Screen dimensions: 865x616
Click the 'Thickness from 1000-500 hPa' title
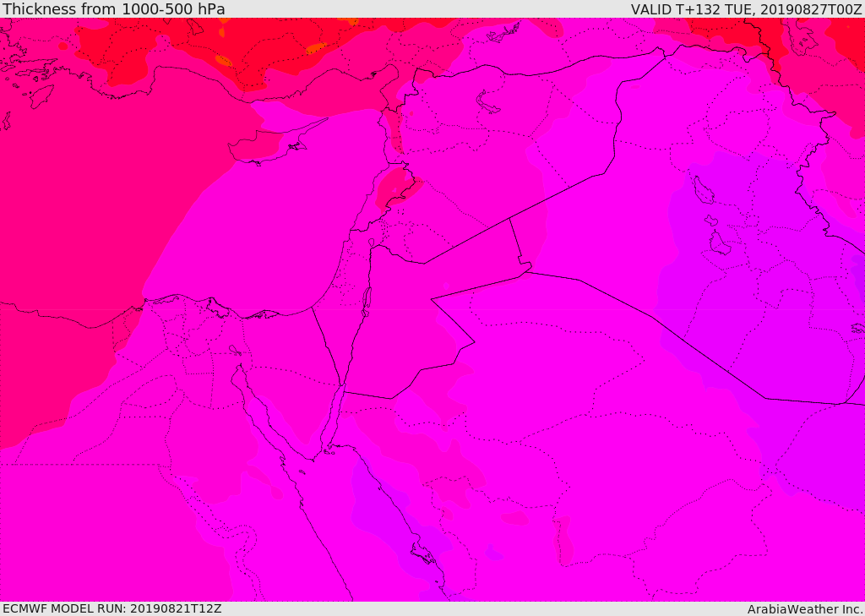tap(114, 8)
